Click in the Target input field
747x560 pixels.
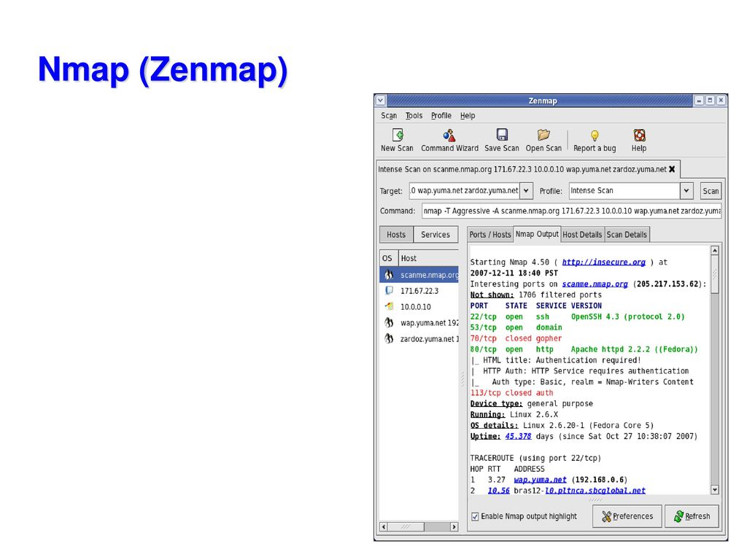(464, 190)
